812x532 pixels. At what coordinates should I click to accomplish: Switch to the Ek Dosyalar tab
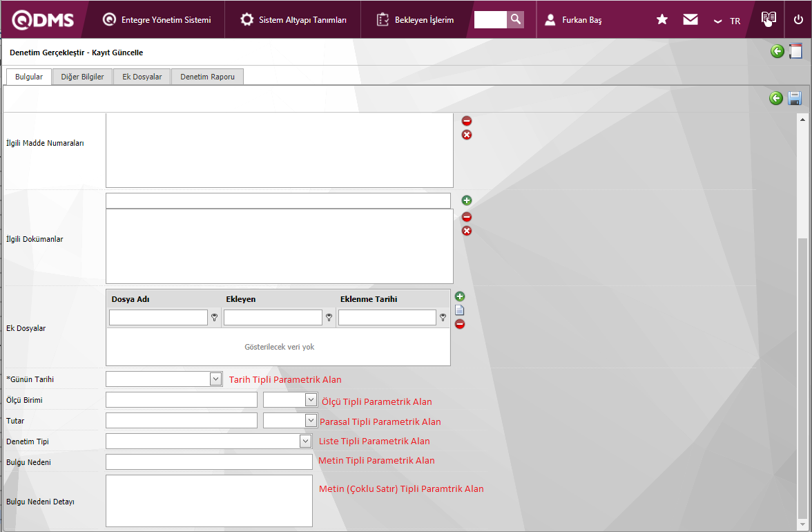(142, 77)
